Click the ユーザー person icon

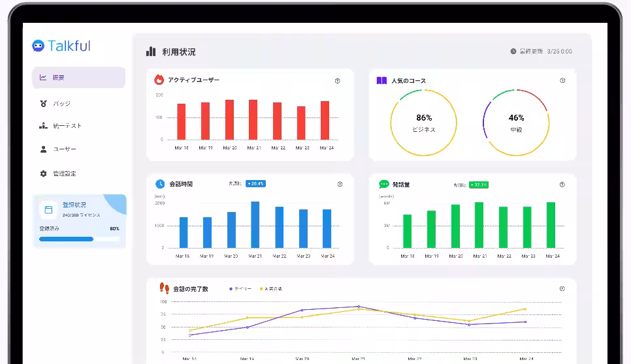coord(44,149)
